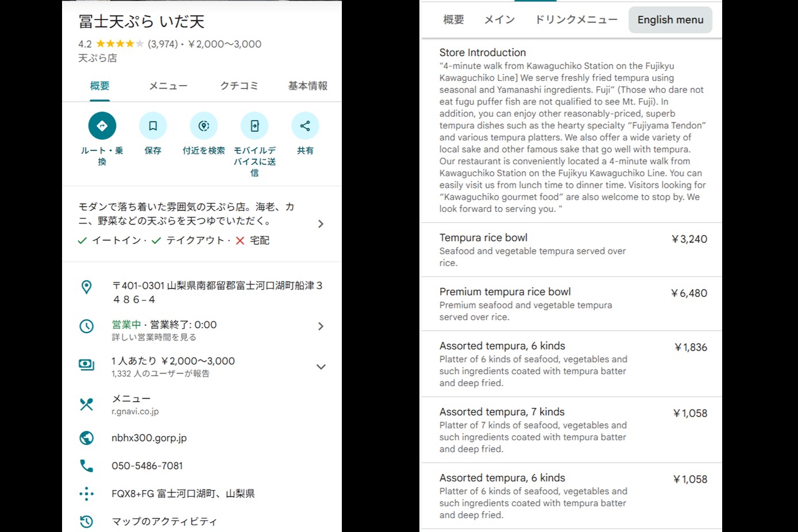Click the Directions (ルート・乗換) icon

tap(102, 126)
